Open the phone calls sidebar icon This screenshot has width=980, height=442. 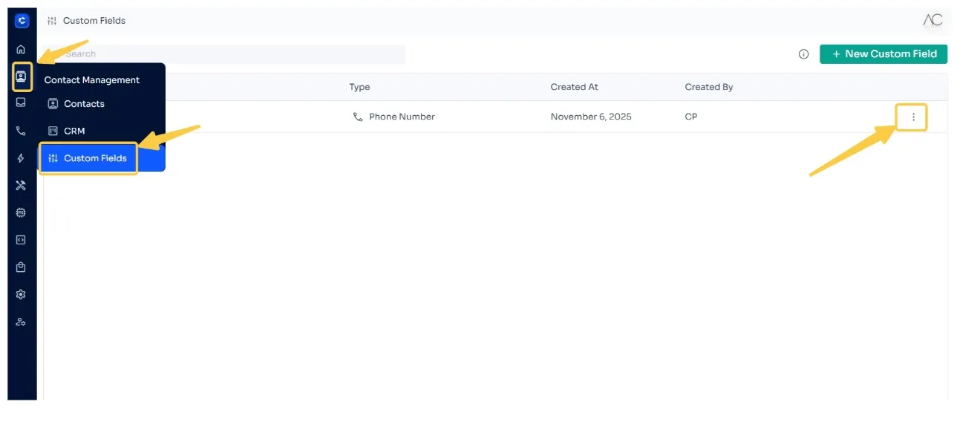21,131
